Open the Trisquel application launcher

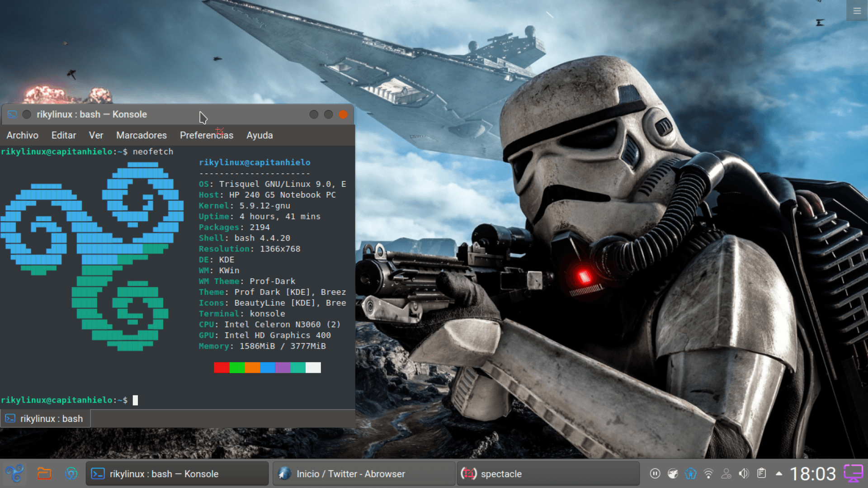click(x=14, y=474)
